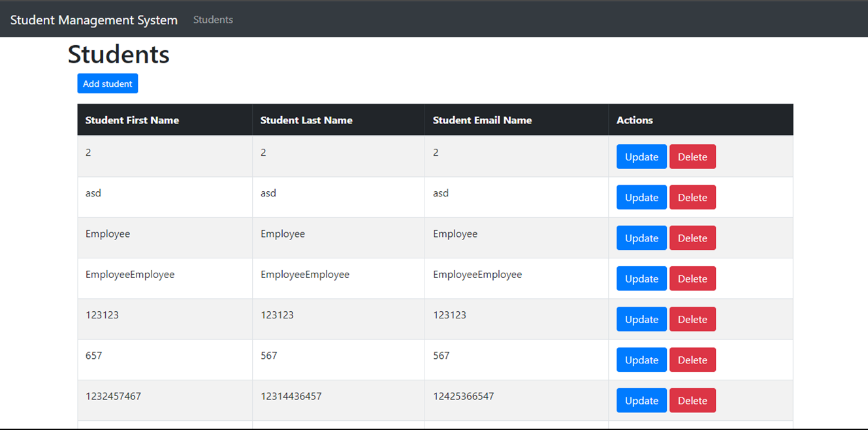The width and height of the screenshot is (868, 430).
Task: Update the asd student row
Action: [x=641, y=198]
